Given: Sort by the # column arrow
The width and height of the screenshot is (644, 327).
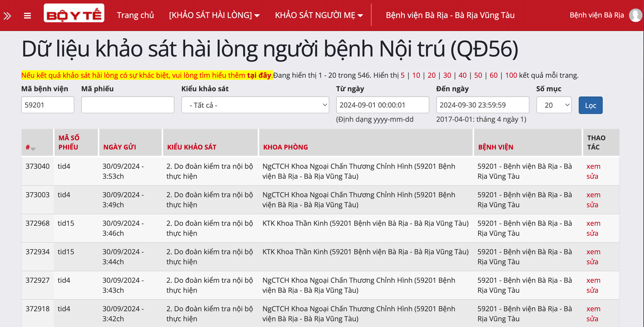Looking at the screenshot, I should coord(33,148).
